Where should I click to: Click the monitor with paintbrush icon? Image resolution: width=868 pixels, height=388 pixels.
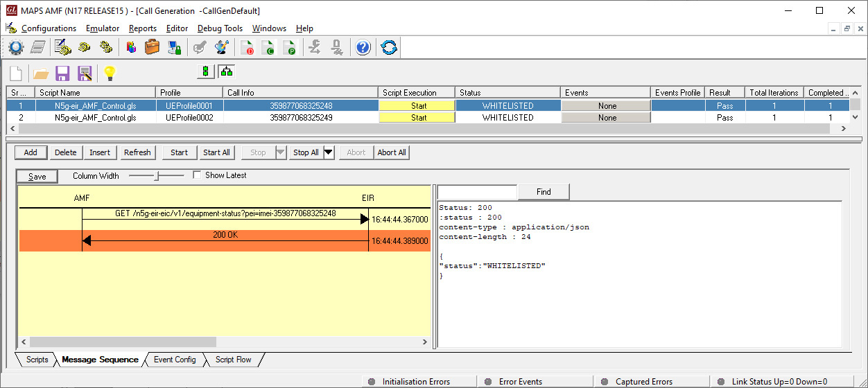pos(222,47)
